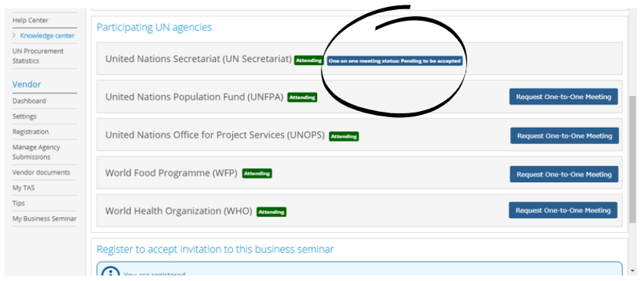Click the scrollbar down arrow
644x281 pixels.
tap(633, 271)
